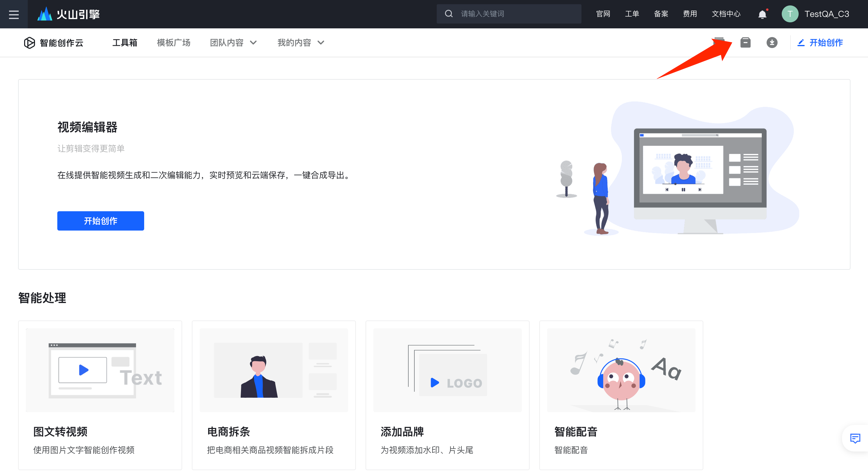Click the 图文转视频 title

point(60,432)
